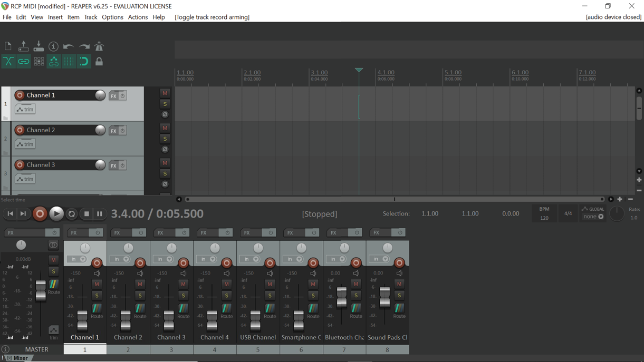Open the Actions menu
The image size is (644, 362).
[x=138, y=17]
